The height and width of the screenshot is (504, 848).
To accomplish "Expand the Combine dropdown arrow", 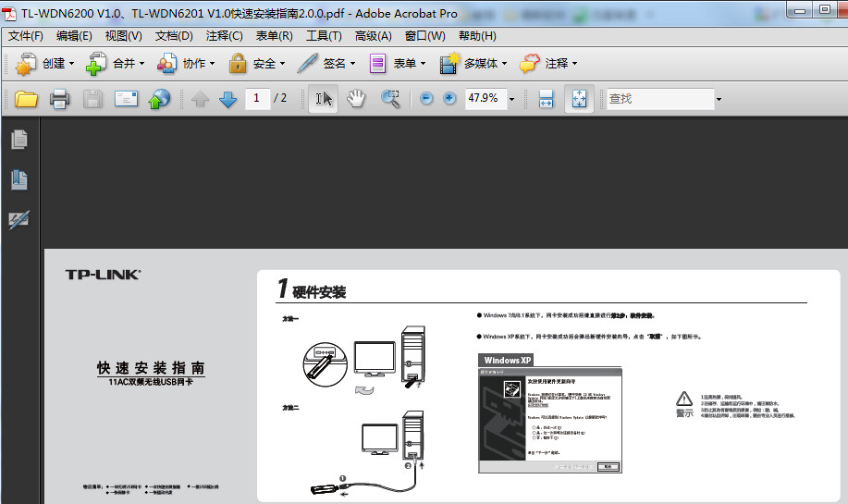I will [141, 63].
